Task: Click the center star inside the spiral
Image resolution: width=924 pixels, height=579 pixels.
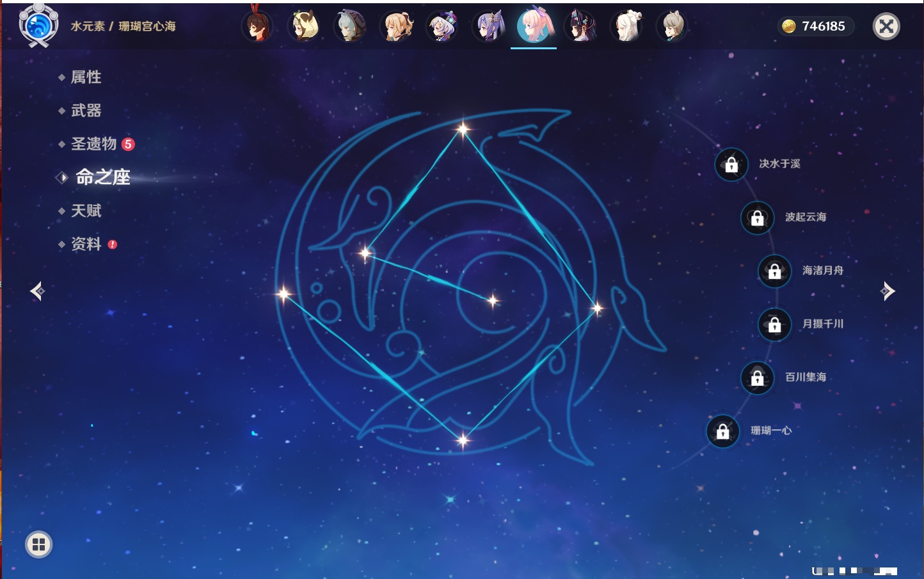Action: 493,301
